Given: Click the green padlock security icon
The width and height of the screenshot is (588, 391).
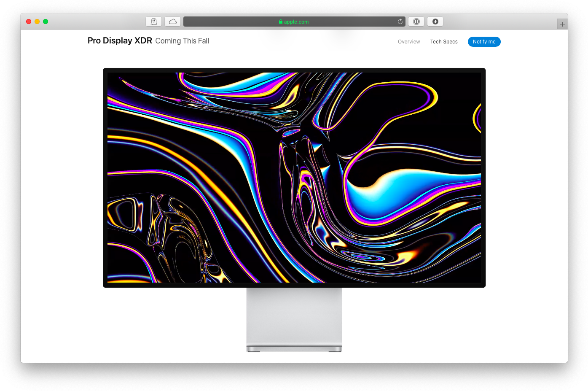Looking at the screenshot, I should pos(281,22).
